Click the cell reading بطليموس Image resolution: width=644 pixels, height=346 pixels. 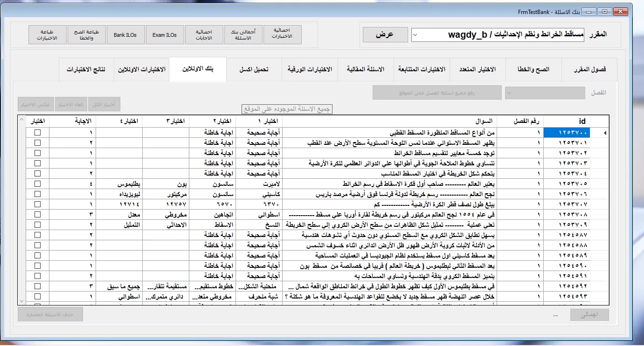[x=119, y=183]
